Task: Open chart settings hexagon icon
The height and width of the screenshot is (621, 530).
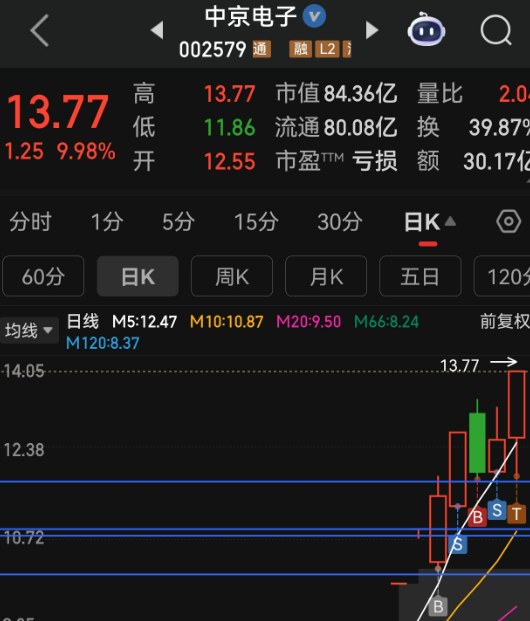Action: coord(509,221)
